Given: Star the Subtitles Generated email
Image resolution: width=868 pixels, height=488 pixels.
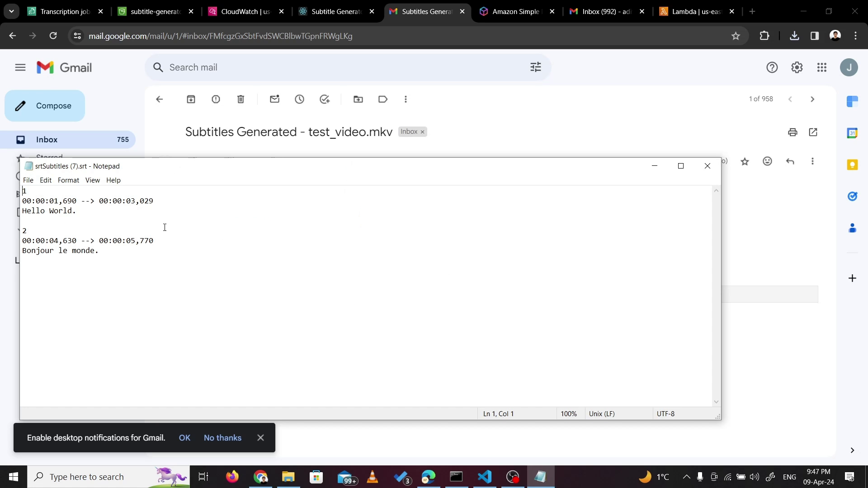Looking at the screenshot, I should tap(745, 161).
